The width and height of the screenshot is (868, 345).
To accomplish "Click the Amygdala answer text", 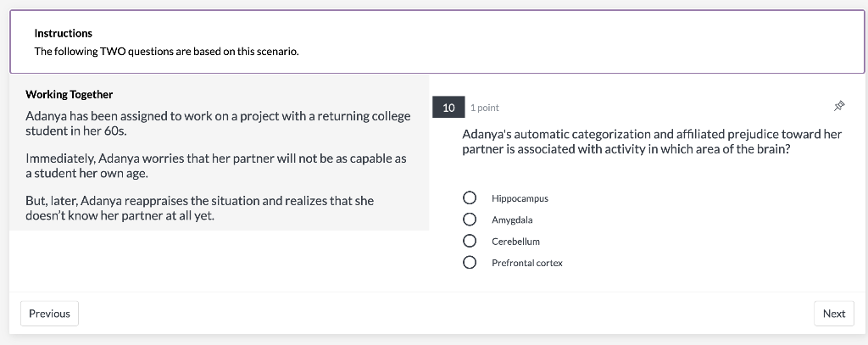I will (512, 220).
